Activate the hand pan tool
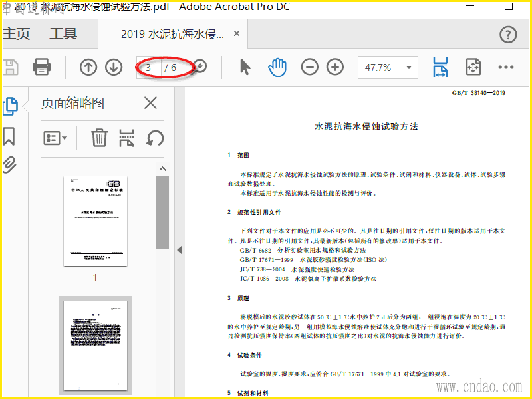Image resolution: width=532 pixels, height=399 pixels. tap(277, 67)
